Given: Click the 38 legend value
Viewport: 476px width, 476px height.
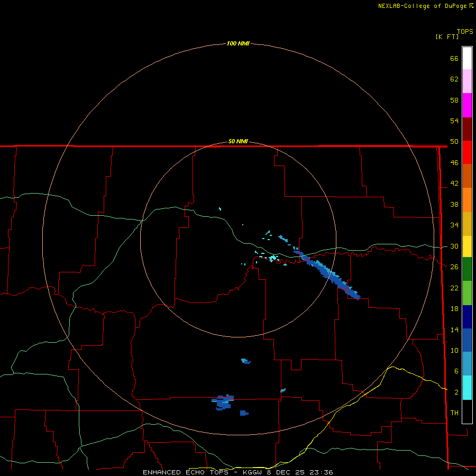Looking at the screenshot, I should 454,204.
